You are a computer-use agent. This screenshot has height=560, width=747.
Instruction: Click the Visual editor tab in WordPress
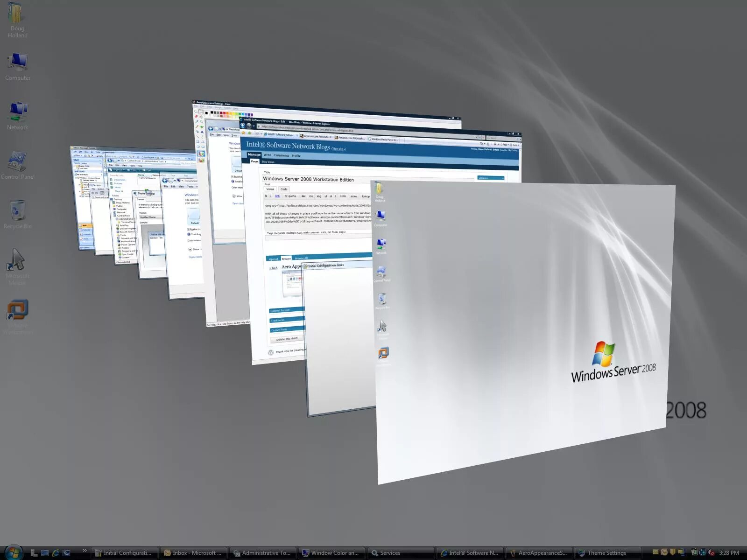click(270, 189)
